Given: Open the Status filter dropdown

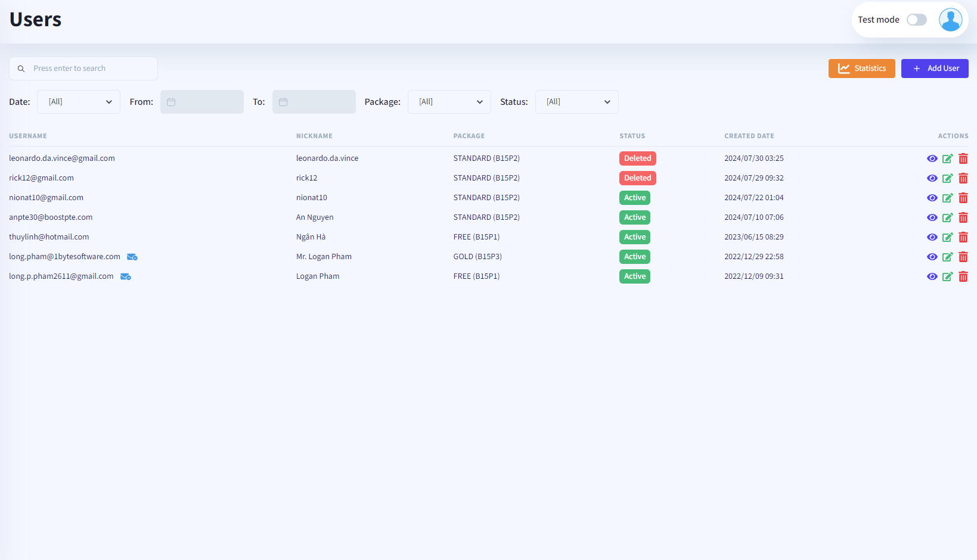Looking at the screenshot, I should (x=576, y=102).
